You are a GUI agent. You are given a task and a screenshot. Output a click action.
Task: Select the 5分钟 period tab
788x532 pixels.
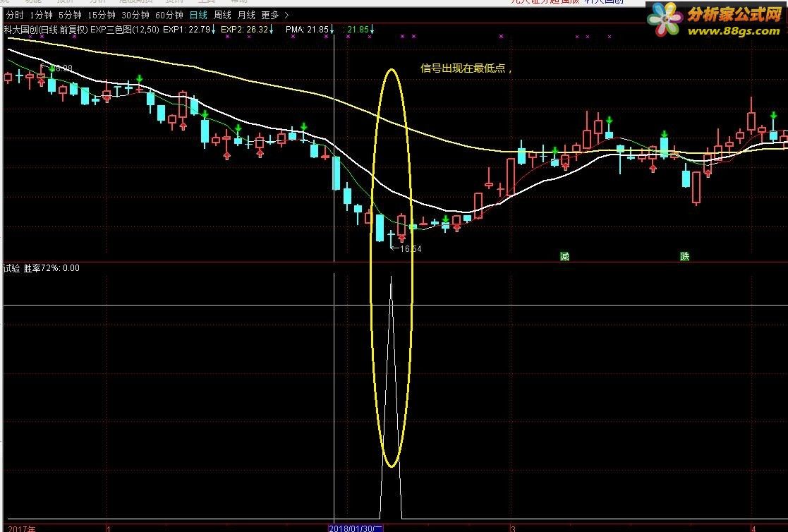(x=70, y=16)
